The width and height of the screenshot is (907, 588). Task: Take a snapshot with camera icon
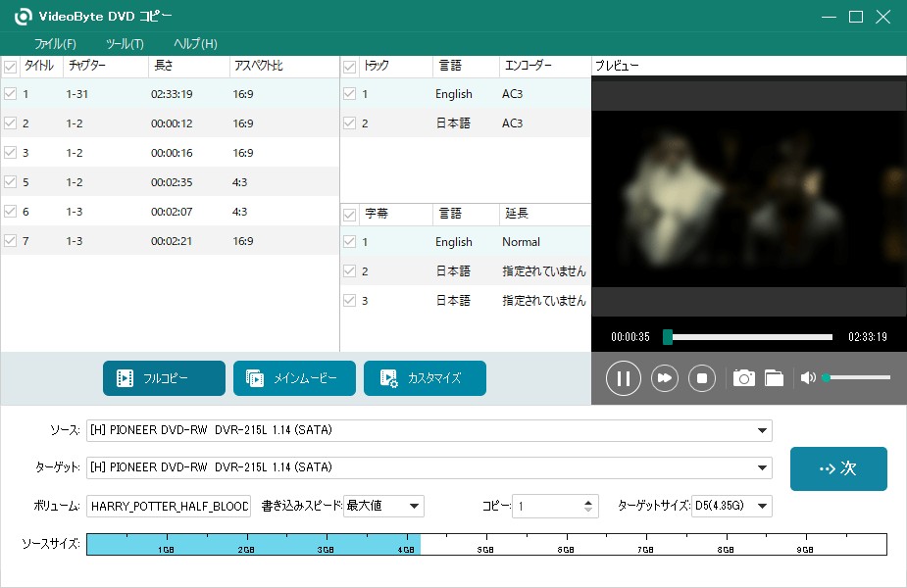tap(744, 378)
